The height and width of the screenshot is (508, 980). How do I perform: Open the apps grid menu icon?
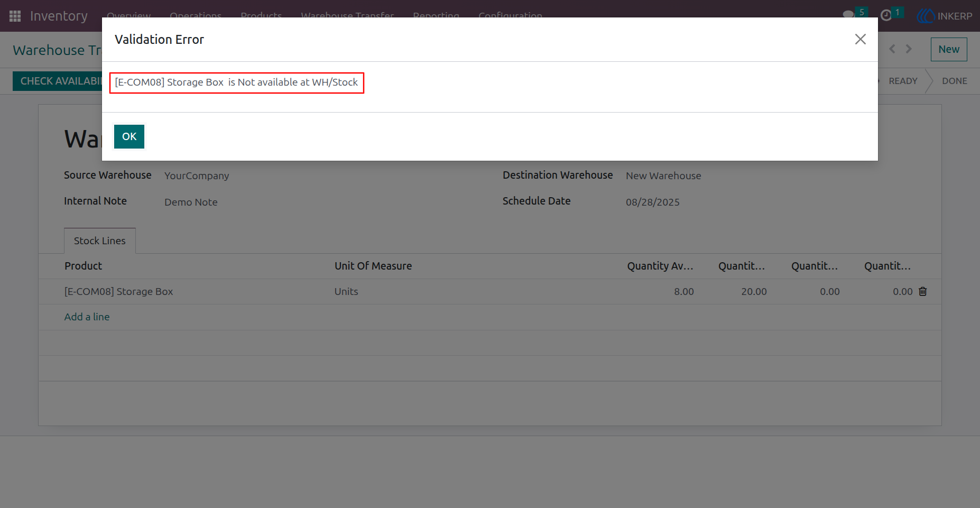pos(15,16)
